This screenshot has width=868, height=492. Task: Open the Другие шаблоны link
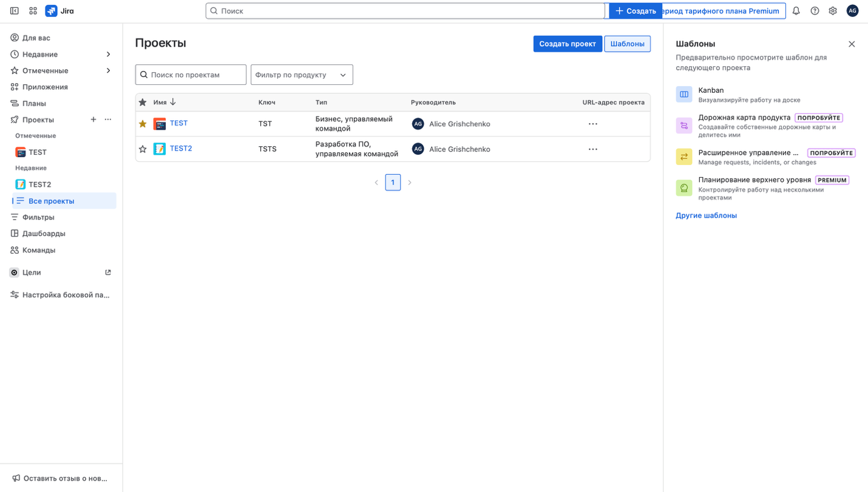pyautogui.click(x=706, y=215)
